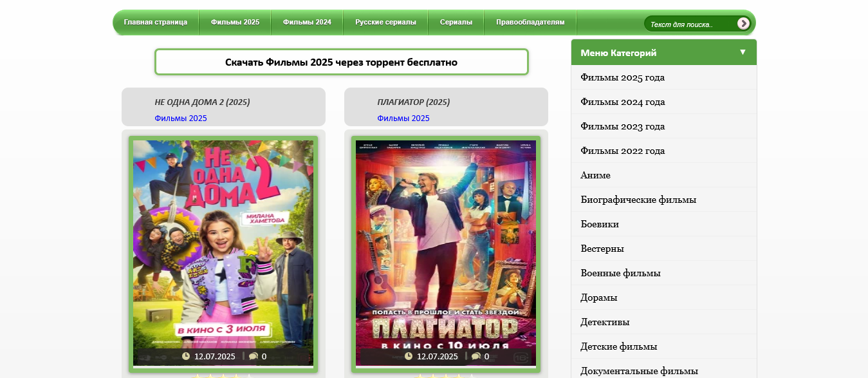Go to Русские сериалы section
Image resolution: width=868 pixels, height=378 pixels.
(x=385, y=22)
